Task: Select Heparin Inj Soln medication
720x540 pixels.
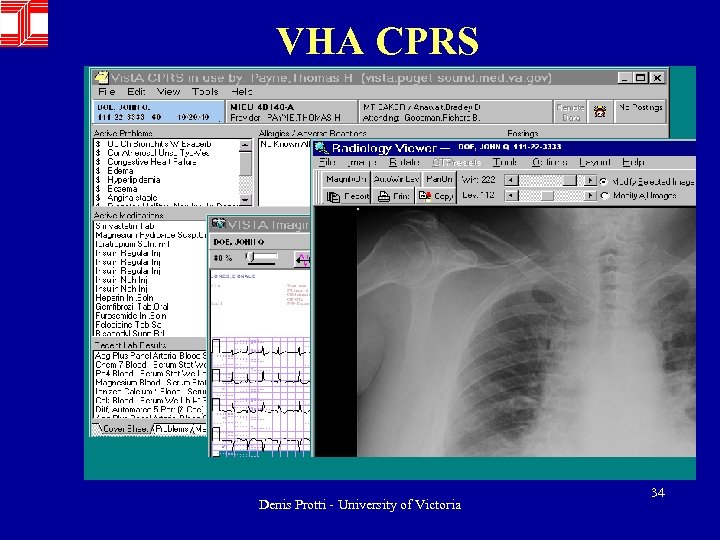Action: pyautogui.click(x=150, y=298)
